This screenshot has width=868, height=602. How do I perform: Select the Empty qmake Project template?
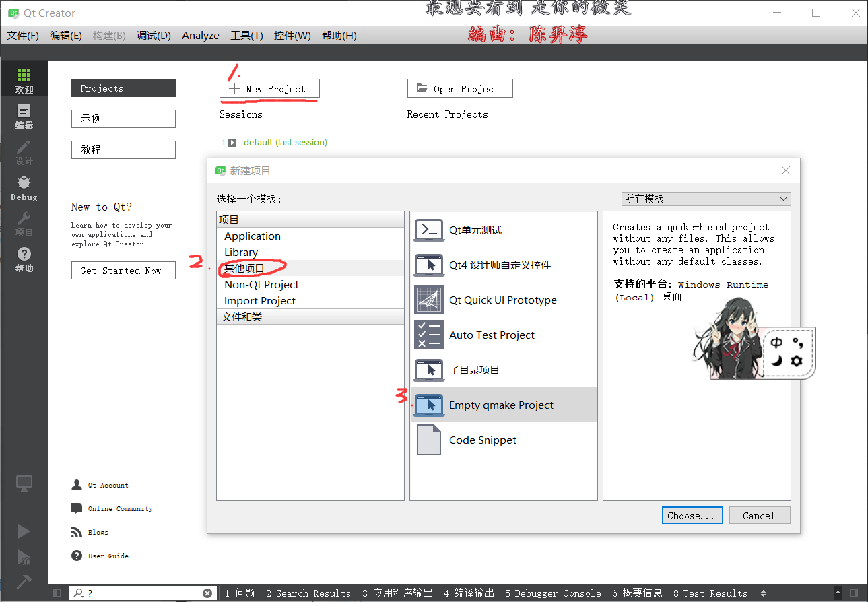point(503,405)
